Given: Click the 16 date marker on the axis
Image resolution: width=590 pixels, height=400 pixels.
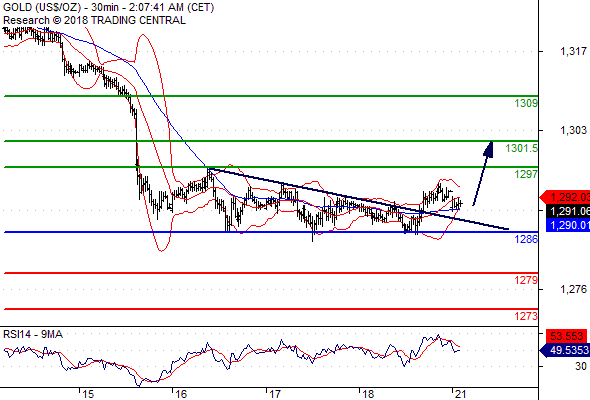Looking at the screenshot, I should click(x=181, y=394).
